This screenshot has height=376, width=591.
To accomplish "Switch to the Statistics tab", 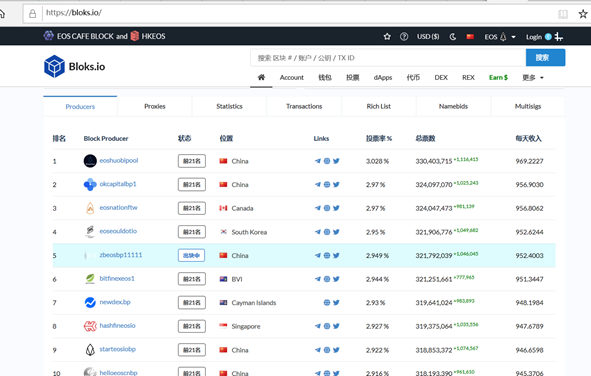I will [x=229, y=106].
